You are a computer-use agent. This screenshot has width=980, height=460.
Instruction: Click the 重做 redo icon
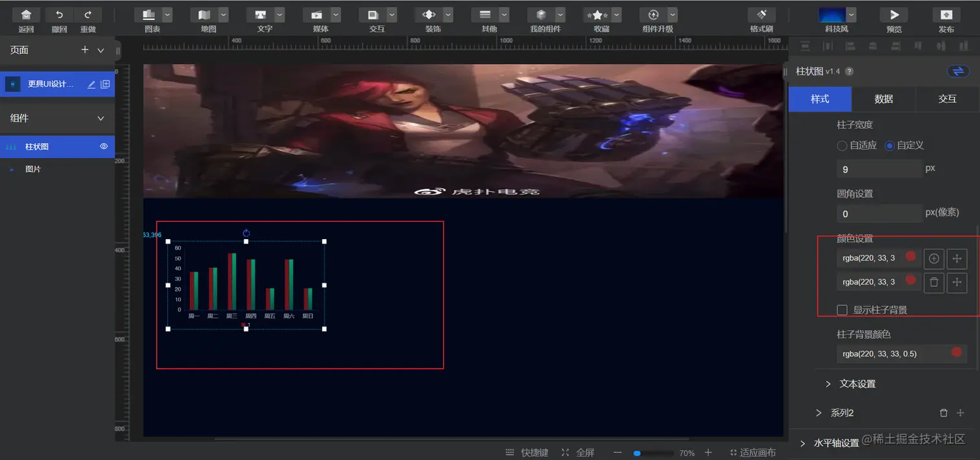coord(87,14)
